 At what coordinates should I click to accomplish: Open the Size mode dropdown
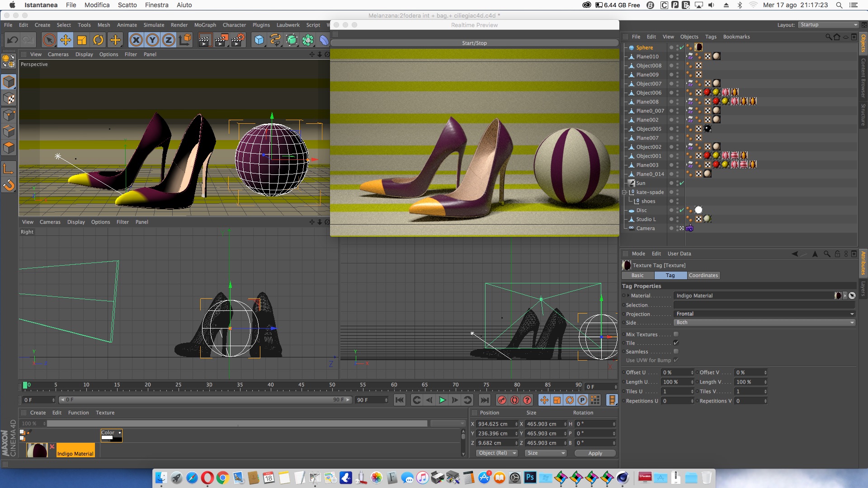[546, 453]
